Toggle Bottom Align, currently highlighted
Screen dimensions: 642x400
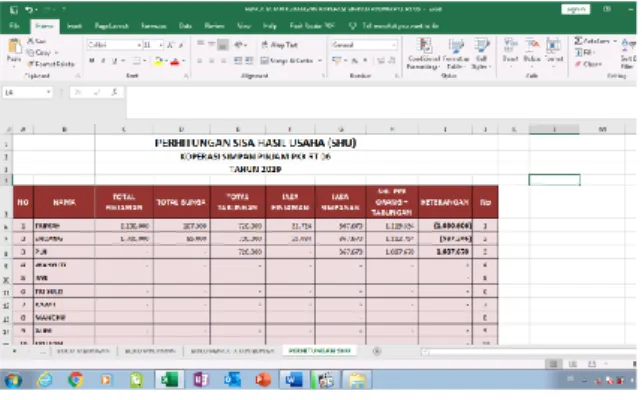[x=223, y=45]
